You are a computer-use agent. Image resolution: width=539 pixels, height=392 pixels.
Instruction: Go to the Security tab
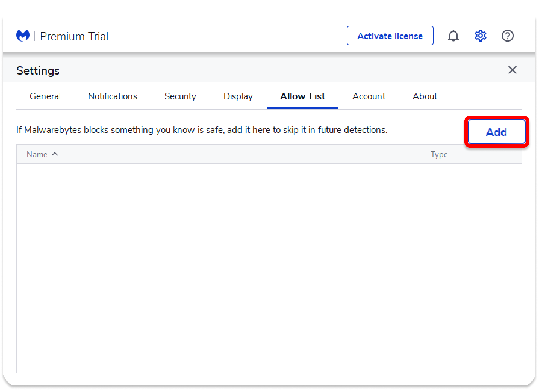point(180,96)
